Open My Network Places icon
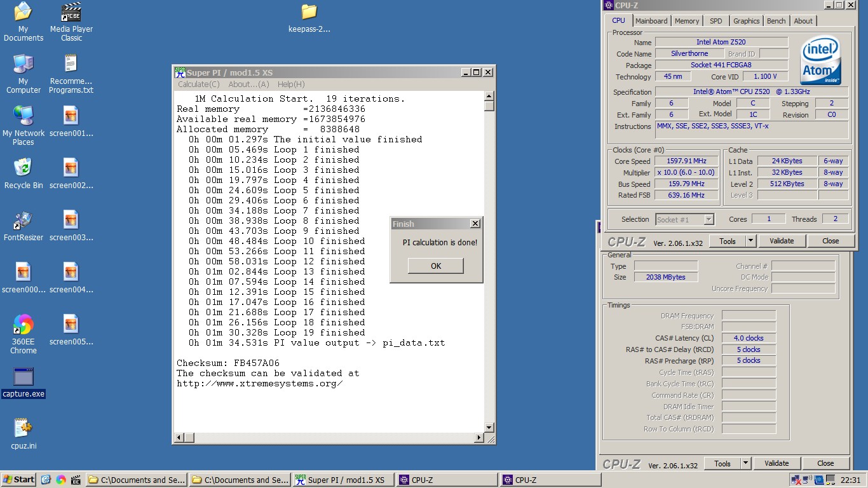 [24, 126]
